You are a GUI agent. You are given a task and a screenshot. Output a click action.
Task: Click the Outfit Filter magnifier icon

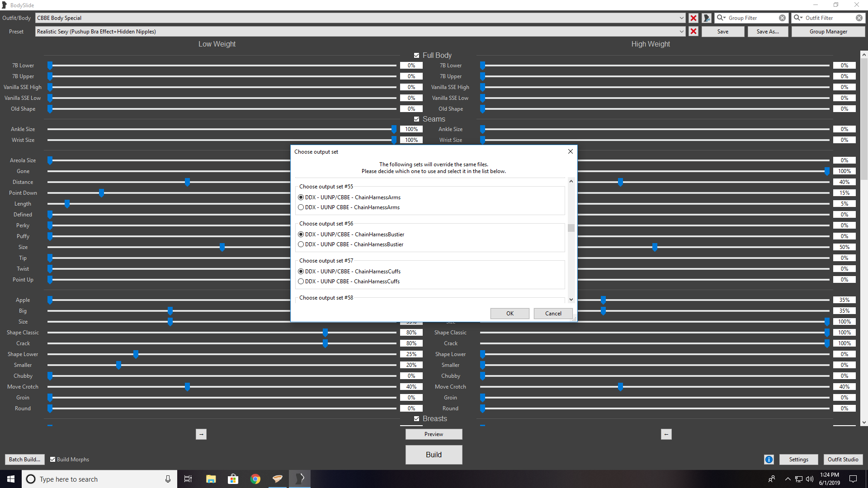(798, 18)
